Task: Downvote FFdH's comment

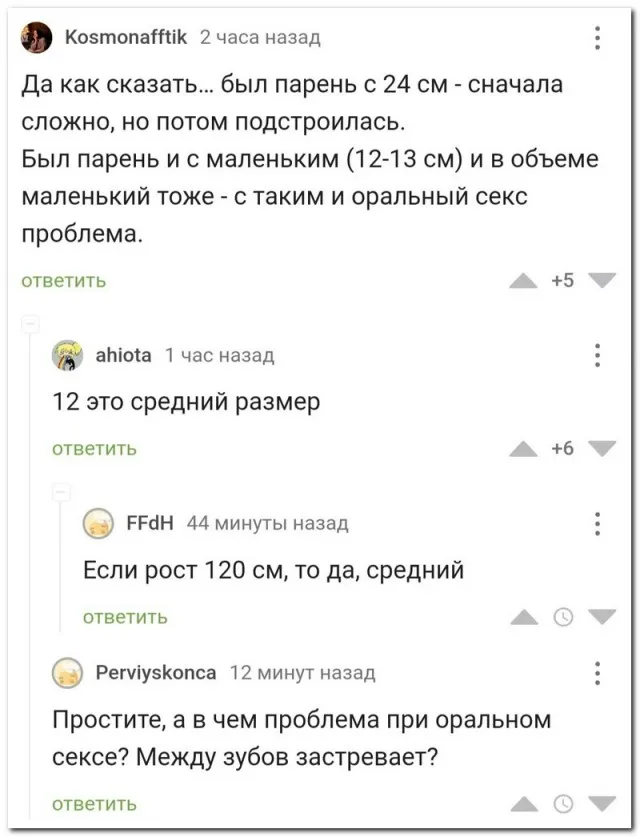Action: point(602,617)
